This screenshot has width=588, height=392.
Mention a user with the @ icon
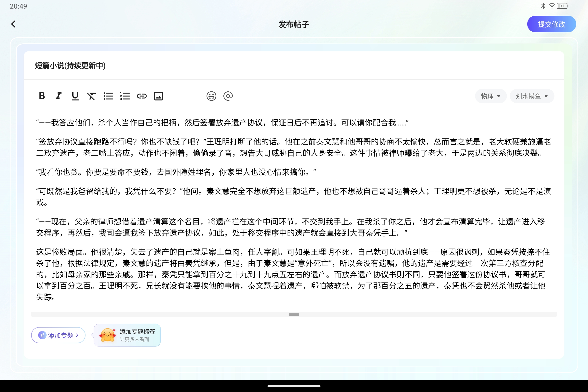tap(228, 96)
